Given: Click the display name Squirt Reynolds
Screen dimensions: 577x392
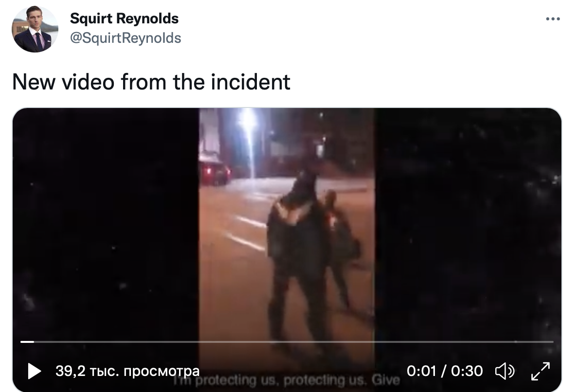Looking at the screenshot, I should tap(124, 18).
